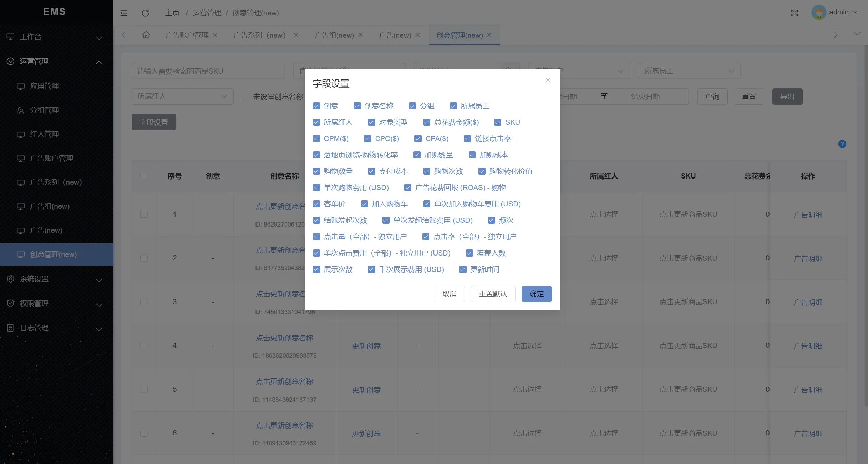Click the 导出 export button
Image resolution: width=868 pixels, height=464 pixels.
point(787,96)
